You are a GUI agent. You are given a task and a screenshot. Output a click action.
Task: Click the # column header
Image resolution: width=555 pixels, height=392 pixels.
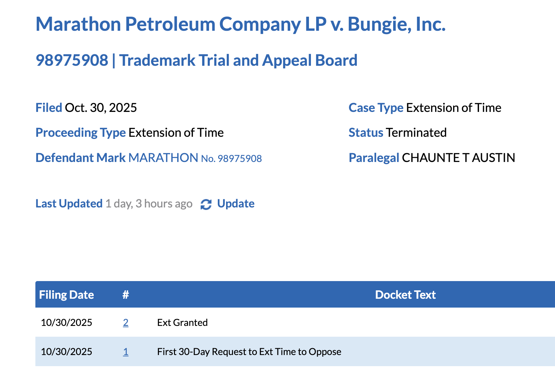pyautogui.click(x=125, y=295)
